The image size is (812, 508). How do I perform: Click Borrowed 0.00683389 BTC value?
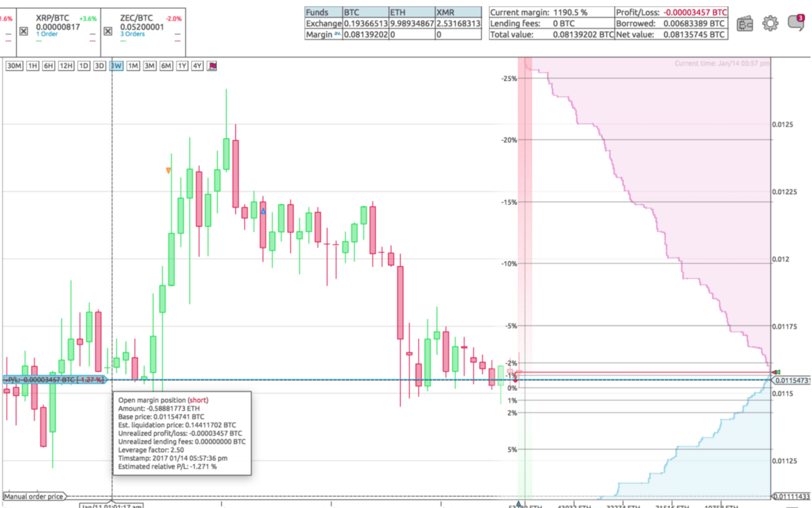(694, 24)
